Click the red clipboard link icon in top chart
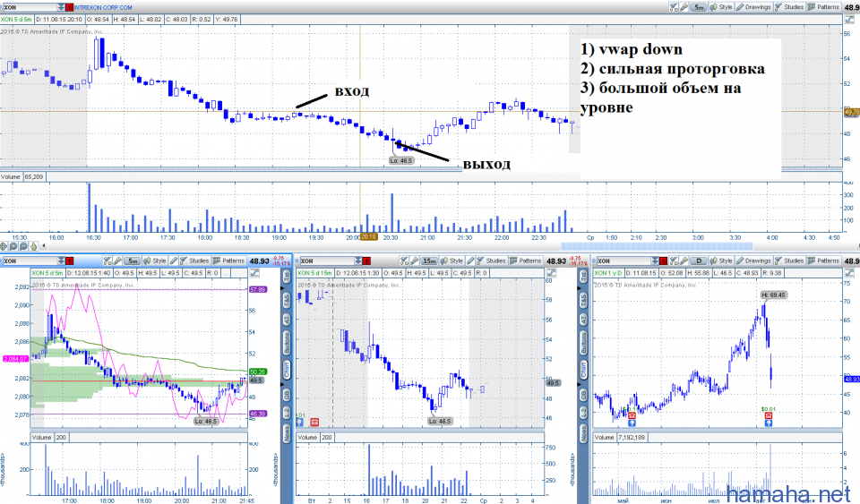860x504 pixels. tap(69, 8)
